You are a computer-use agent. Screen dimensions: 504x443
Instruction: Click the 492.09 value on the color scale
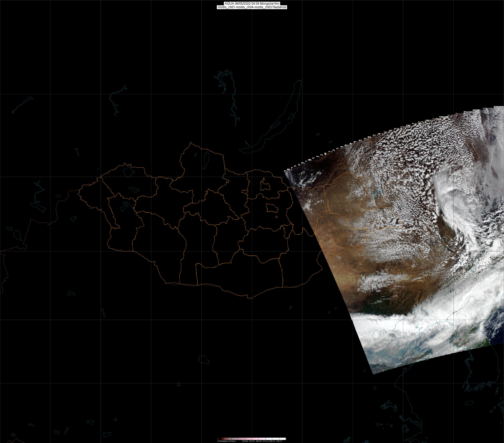click(x=259, y=441)
